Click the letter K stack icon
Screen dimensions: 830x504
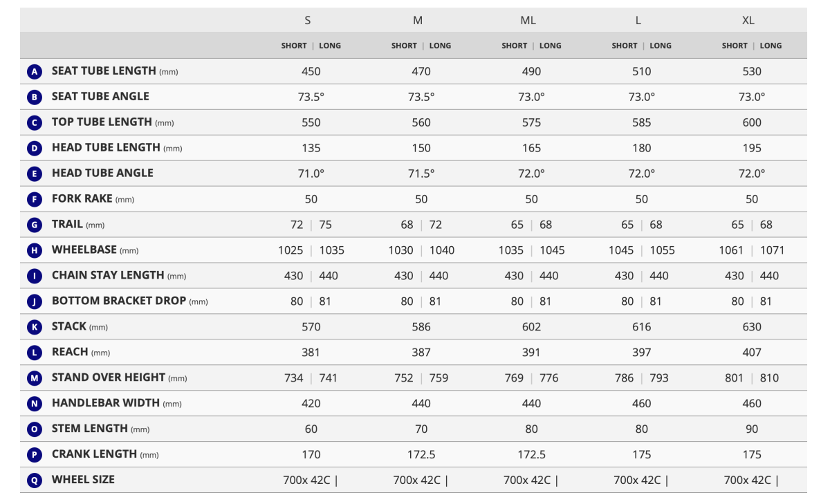point(35,327)
